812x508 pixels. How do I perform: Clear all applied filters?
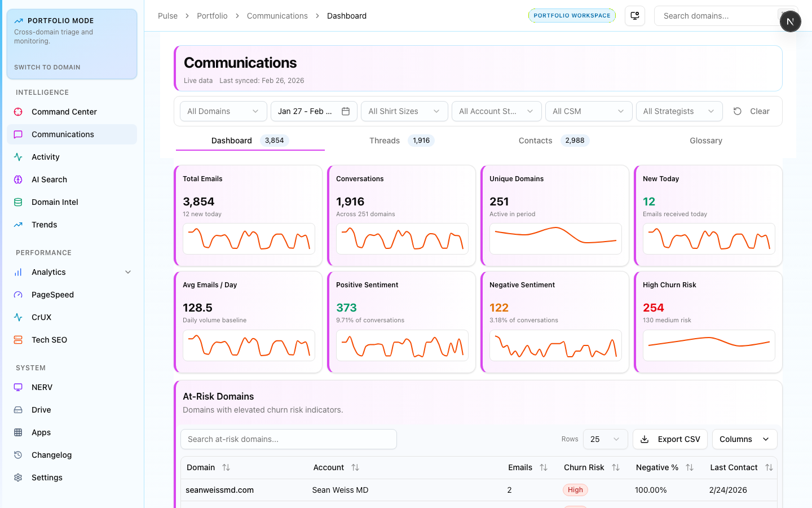752,111
